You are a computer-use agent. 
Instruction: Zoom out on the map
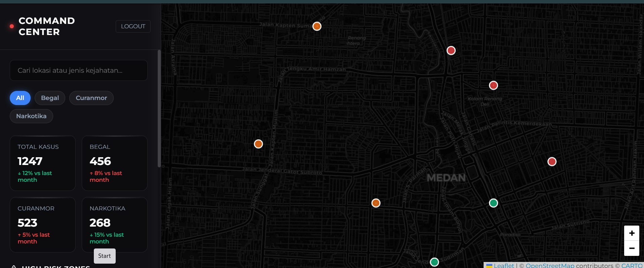pos(632,248)
